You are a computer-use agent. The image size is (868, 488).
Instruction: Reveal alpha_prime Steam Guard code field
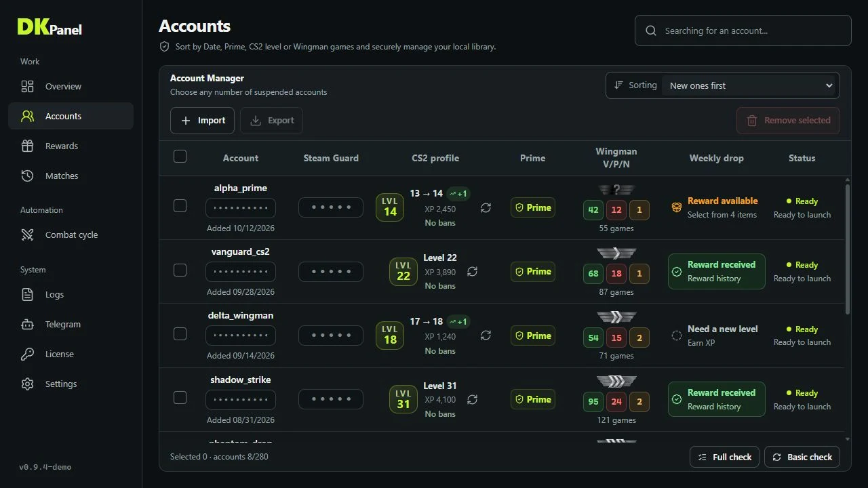point(331,207)
